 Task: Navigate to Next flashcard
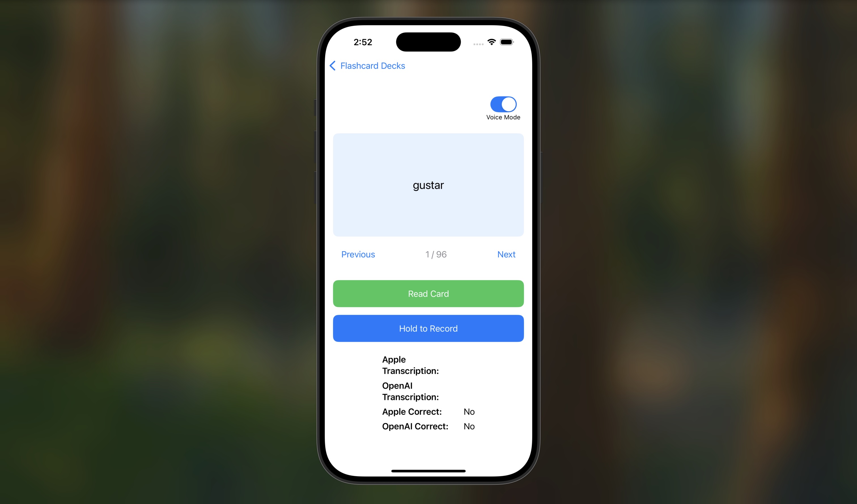point(506,254)
